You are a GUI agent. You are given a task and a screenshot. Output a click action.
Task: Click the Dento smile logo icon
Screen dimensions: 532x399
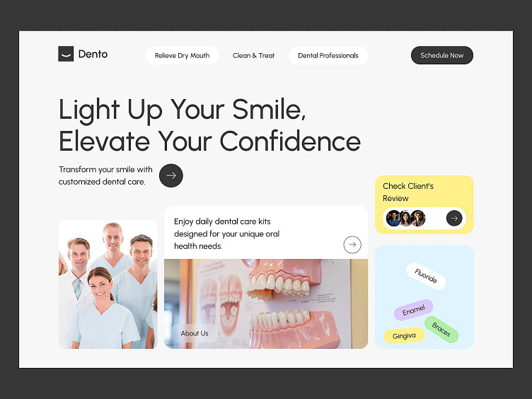(66, 54)
